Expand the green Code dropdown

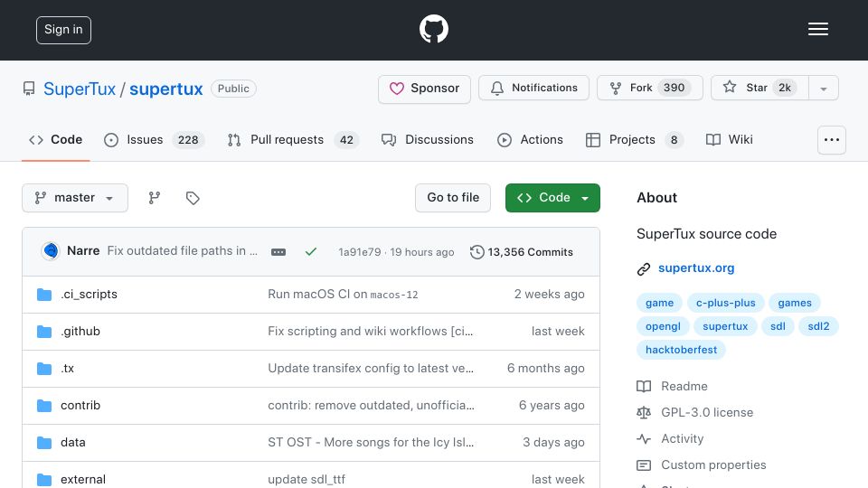552,198
